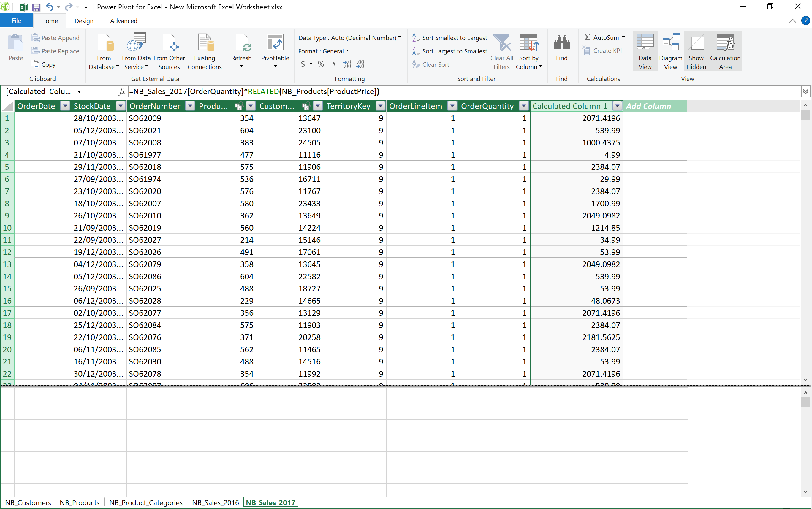The image size is (812, 509).
Task: Apply percent format symbol
Action: [321, 64]
